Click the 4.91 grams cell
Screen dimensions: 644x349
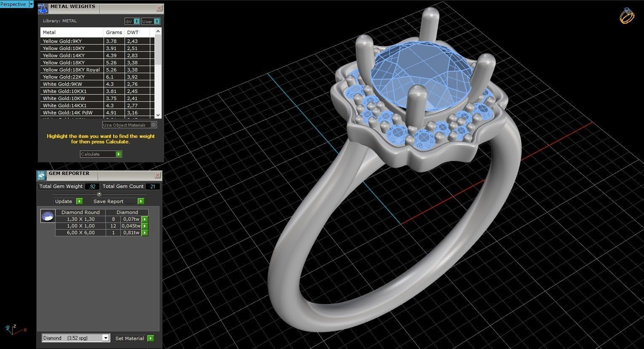(x=114, y=113)
